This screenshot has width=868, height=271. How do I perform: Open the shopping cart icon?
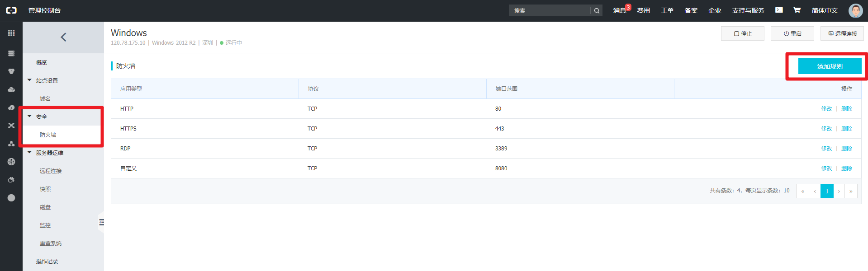[x=797, y=10]
